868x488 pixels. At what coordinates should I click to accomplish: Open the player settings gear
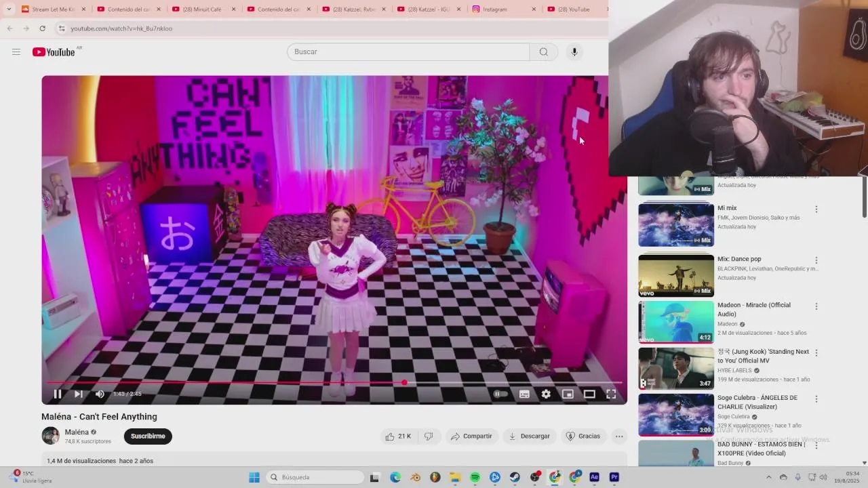[x=546, y=394]
